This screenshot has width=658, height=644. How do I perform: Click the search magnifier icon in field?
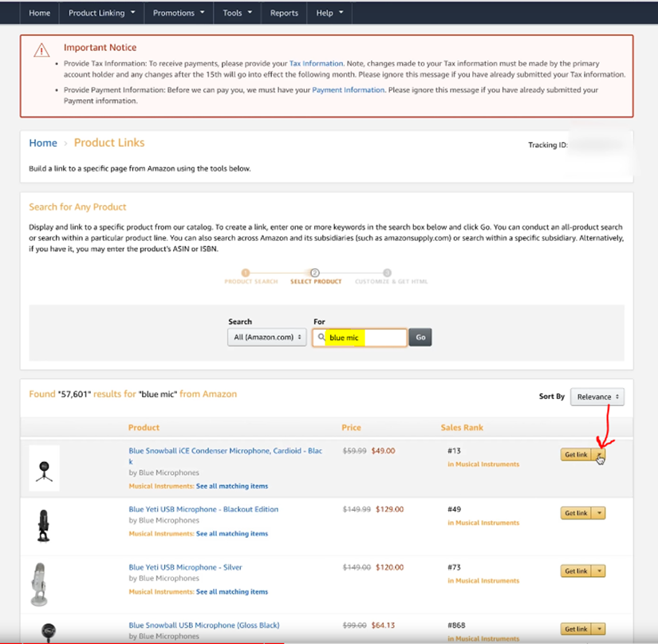(321, 337)
